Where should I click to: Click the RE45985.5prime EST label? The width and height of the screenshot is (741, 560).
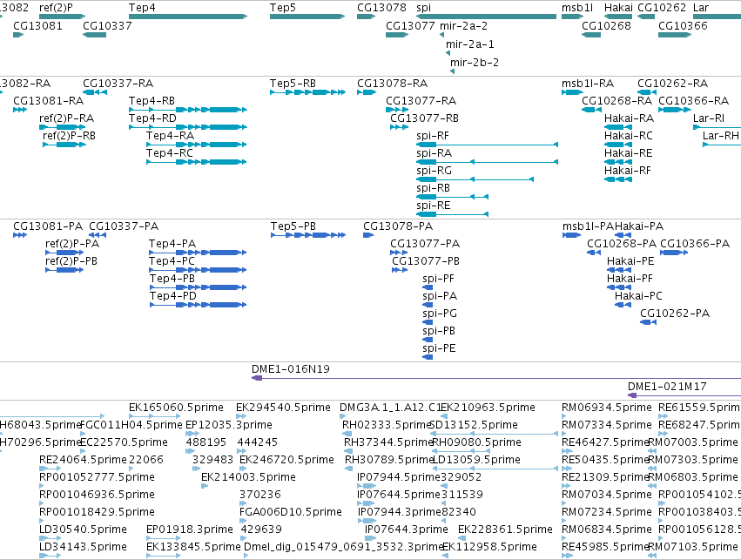[605, 547]
